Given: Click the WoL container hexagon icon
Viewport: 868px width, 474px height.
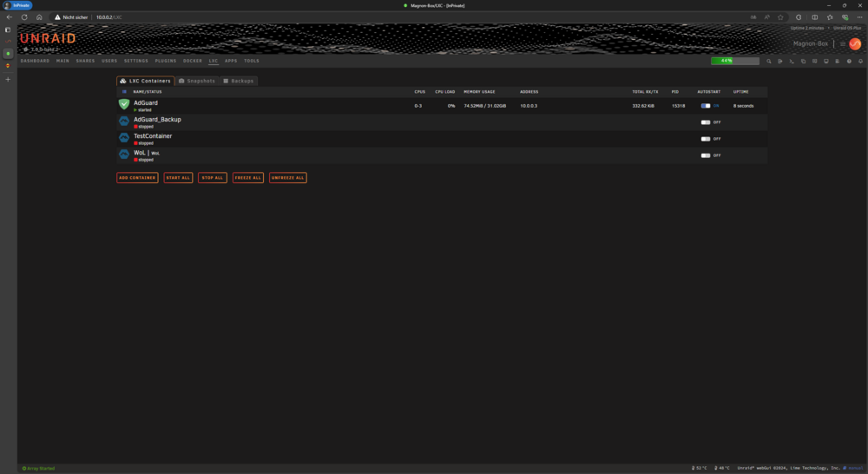Looking at the screenshot, I should (124, 154).
